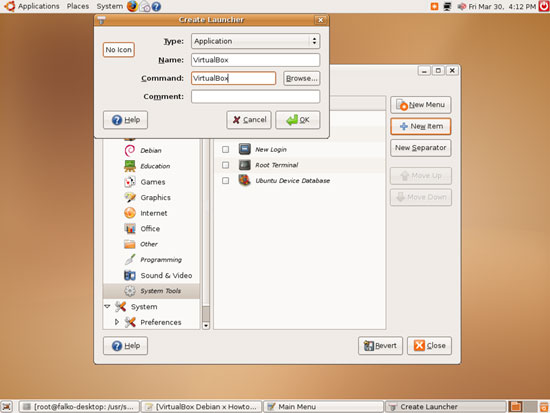550x413 pixels.
Task: Enable the New Login checkbox
Action: click(x=226, y=149)
